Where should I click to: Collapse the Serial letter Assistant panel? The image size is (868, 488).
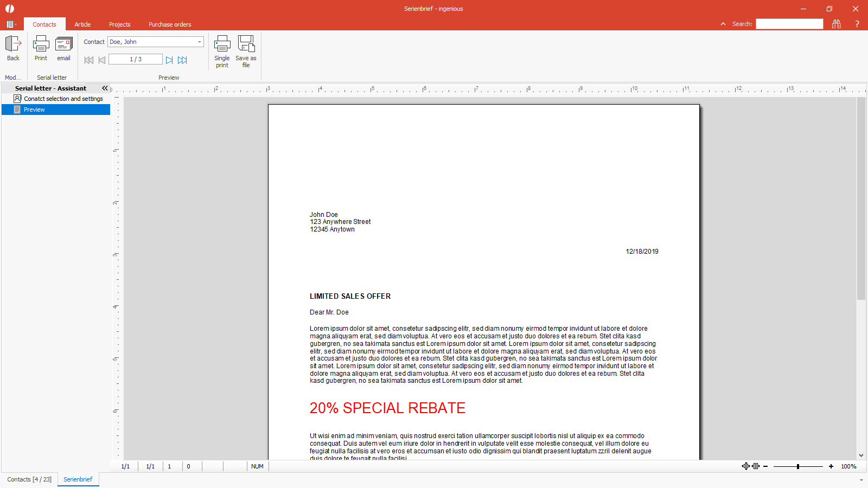[x=105, y=88]
